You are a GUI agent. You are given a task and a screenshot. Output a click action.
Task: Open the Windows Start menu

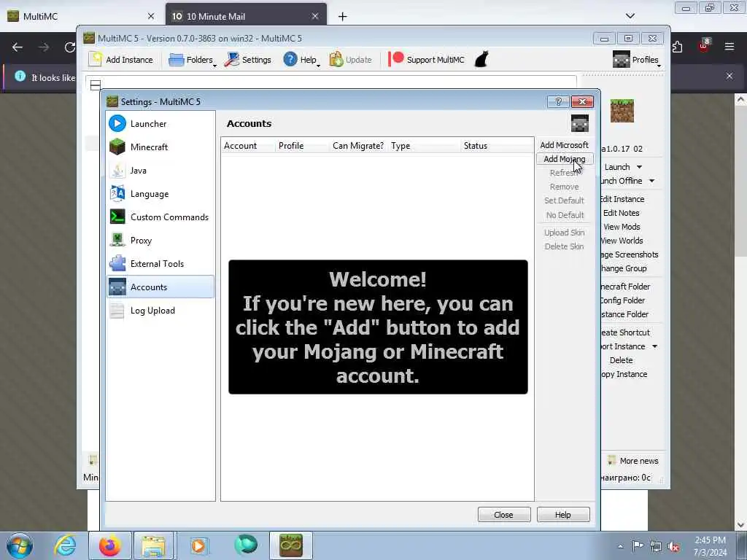[20, 545]
